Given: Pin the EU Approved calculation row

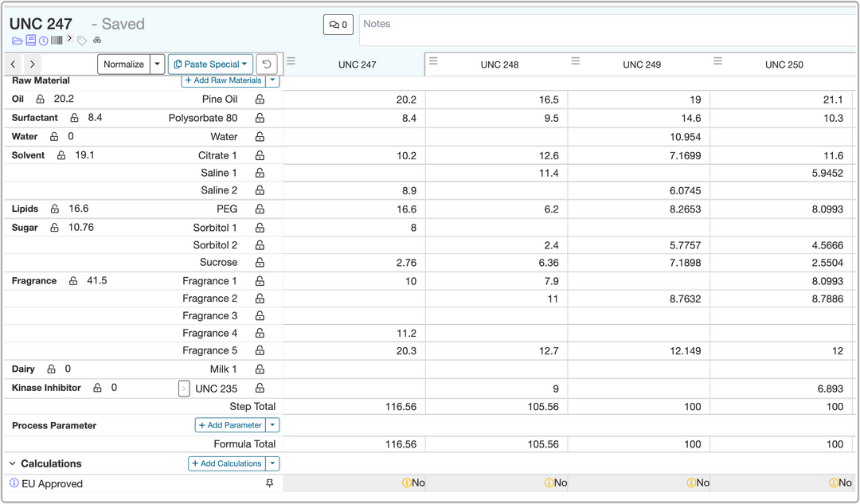Looking at the screenshot, I should click(269, 483).
